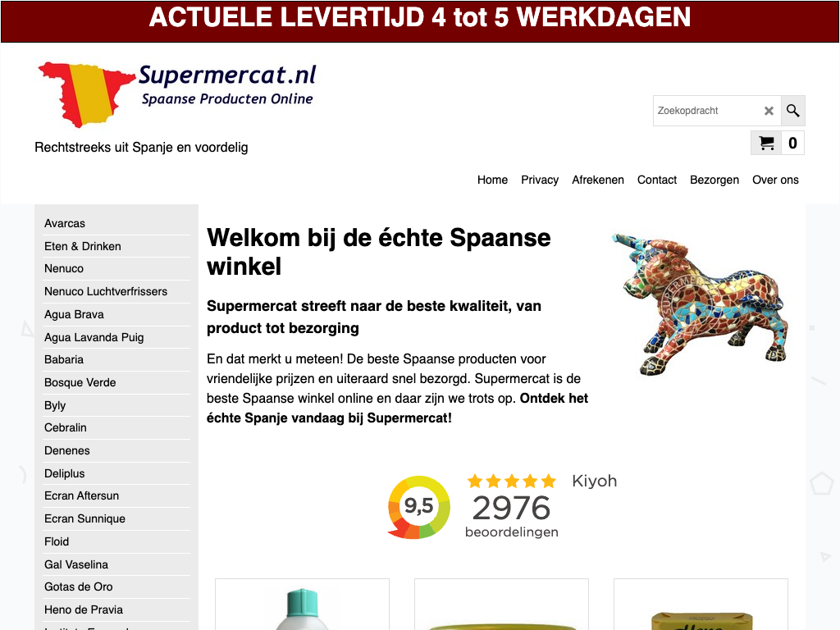The height and width of the screenshot is (630, 840).
Task: Open the first product thumbnail with bottle
Action: click(x=302, y=605)
